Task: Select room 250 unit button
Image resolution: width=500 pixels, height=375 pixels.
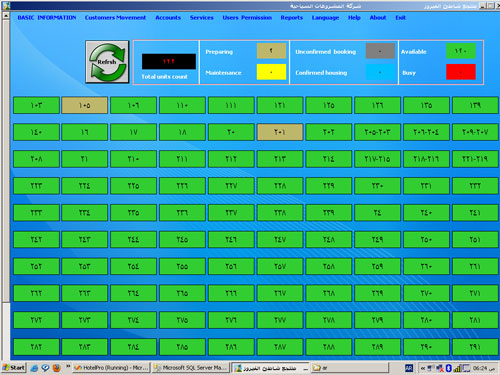Action: (x=426, y=239)
